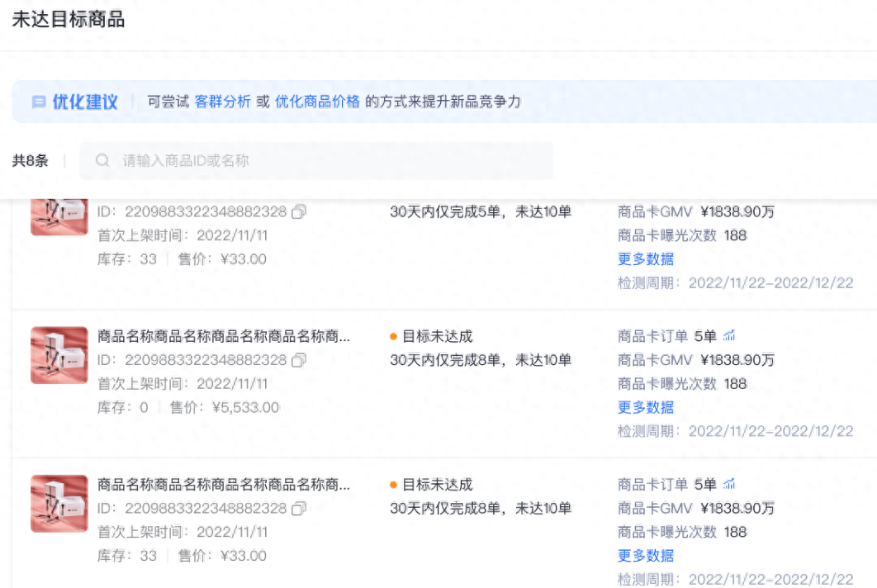Click product name of 完成8单 item with 库存 33
The height and width of the screenshot is (588, 877).
pyautogui.click(x=224, y=485)
